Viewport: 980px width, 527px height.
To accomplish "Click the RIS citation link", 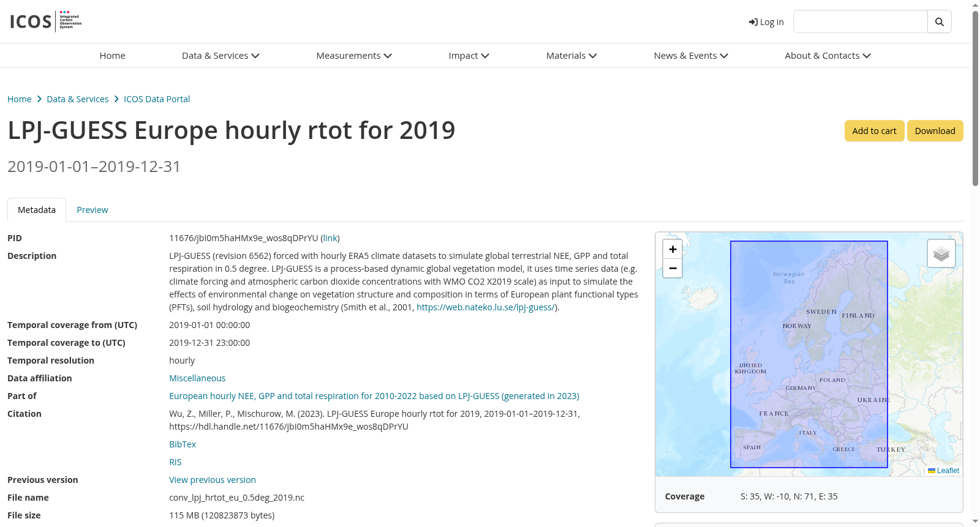I will point(175,462).
